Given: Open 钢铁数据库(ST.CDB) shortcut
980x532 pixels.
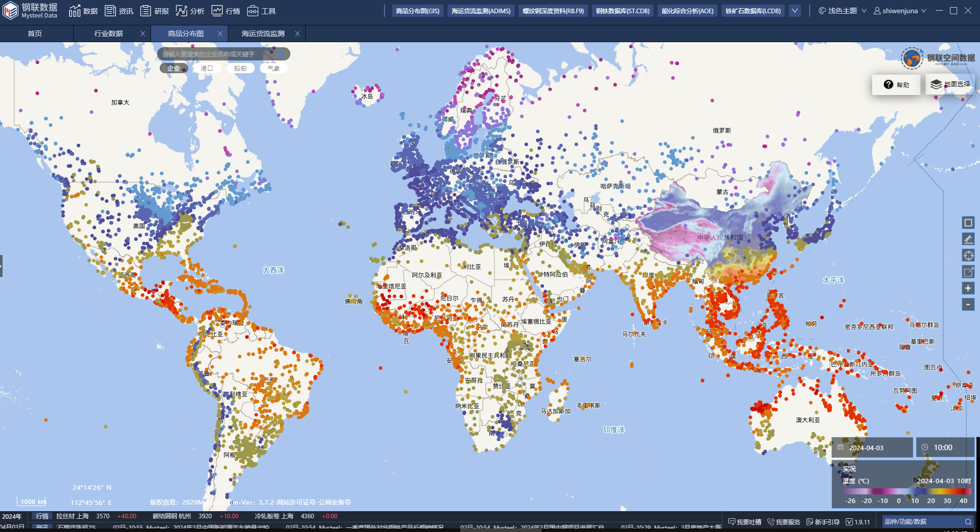Looking at the screenshot, I should tap(622, 11).
